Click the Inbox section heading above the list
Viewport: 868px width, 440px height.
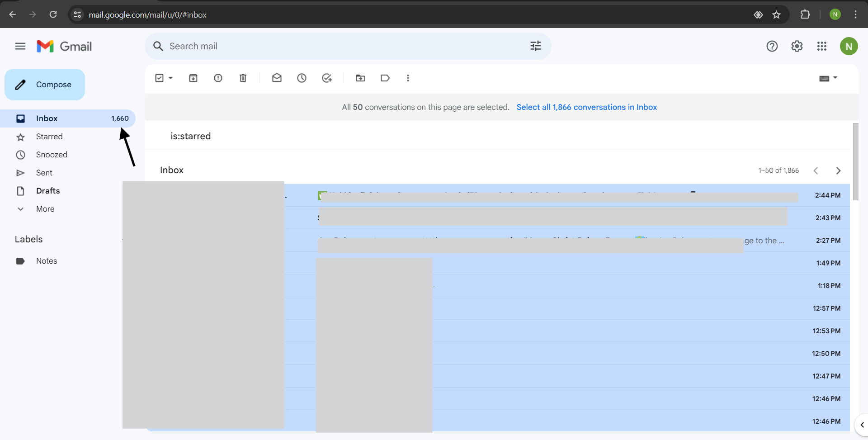(172, 170)
